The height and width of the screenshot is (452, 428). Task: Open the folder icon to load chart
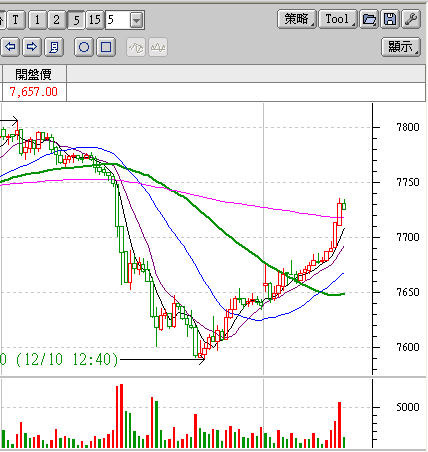369,19
